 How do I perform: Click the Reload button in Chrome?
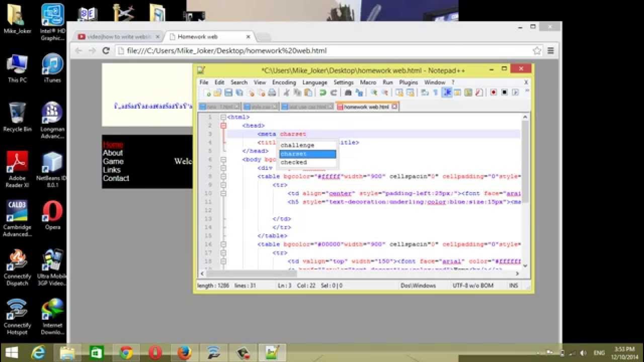tap(106, 51)
